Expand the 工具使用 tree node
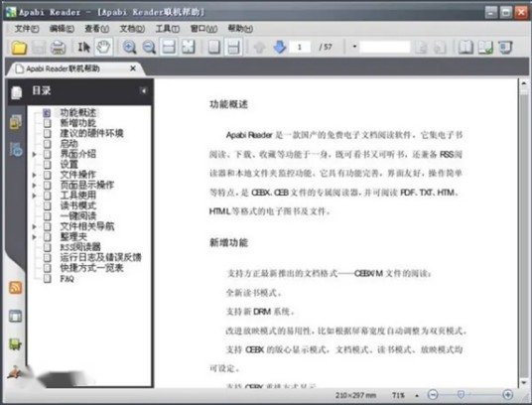This screenshot has height=405, width=532. [x=34, y=196]
